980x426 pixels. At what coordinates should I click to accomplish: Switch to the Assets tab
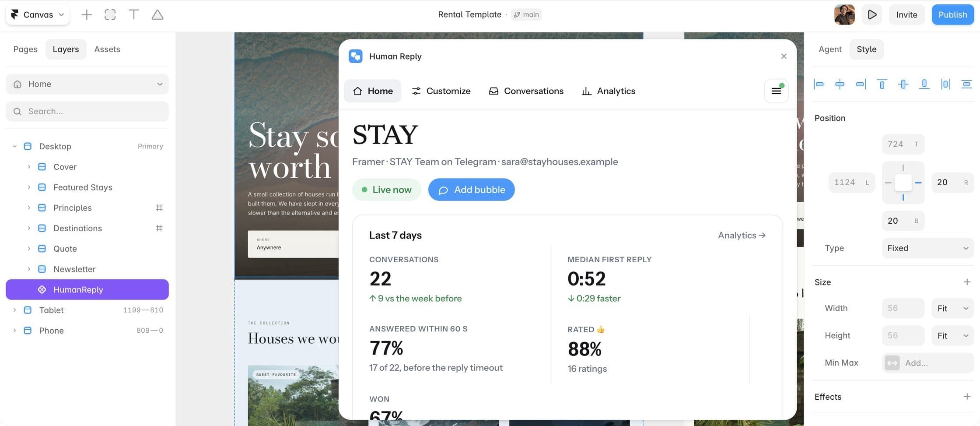tap(107, 49)
